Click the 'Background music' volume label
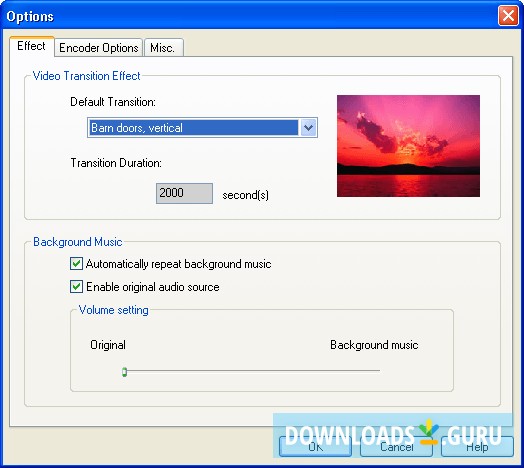This screenshot has width=524, height=468. tap(374, 345)
